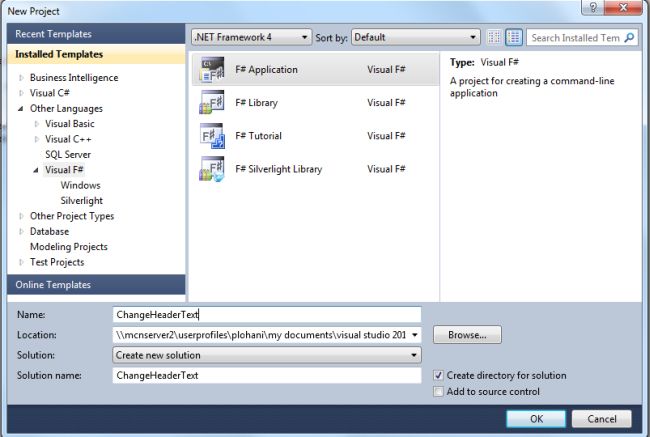This screenshot has width=650, height=437.
Task: Click the project Name input field
Action: point(267,315)
